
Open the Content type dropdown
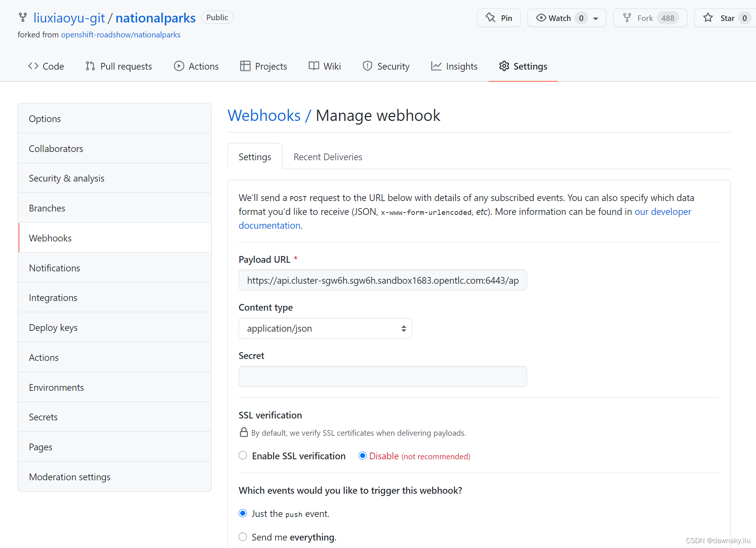[x=325, y=328]
